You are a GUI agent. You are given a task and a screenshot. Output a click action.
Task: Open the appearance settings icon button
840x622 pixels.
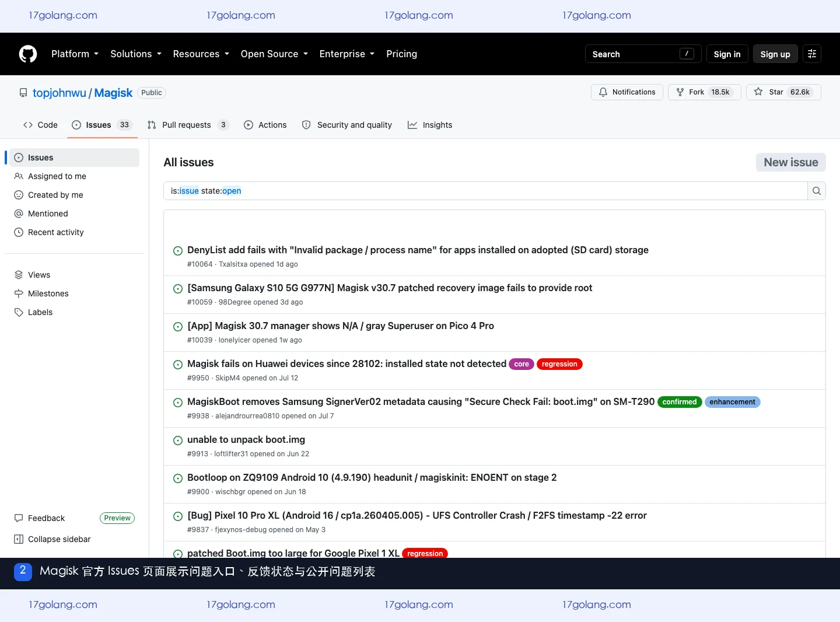click(812, 54)
